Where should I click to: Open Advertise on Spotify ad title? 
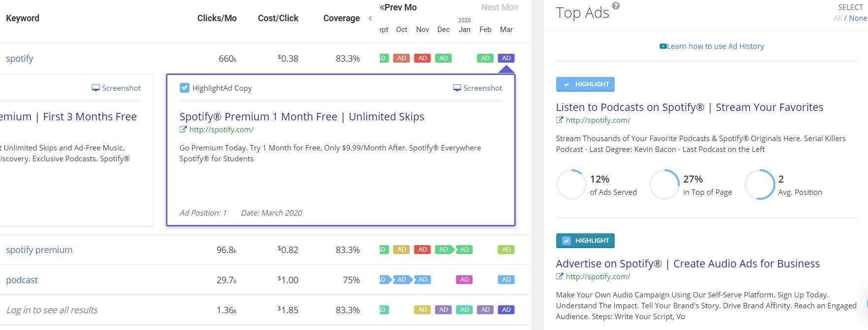(688, 263)
